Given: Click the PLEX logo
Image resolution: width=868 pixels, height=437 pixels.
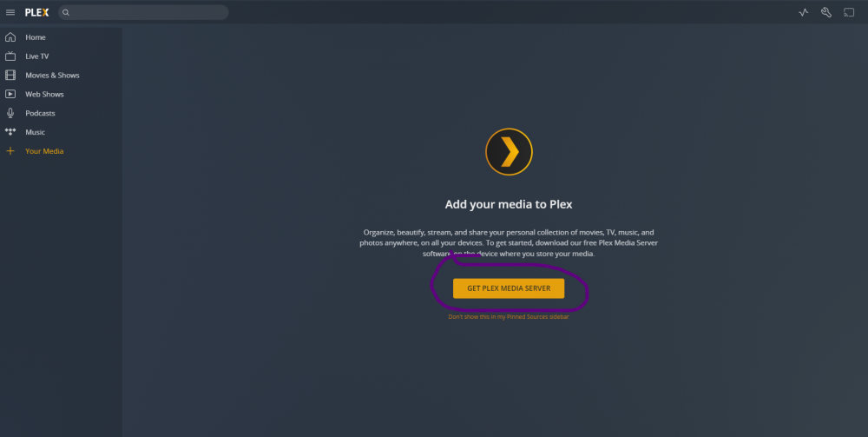Looking at the screenshot, I should [37, 12].
